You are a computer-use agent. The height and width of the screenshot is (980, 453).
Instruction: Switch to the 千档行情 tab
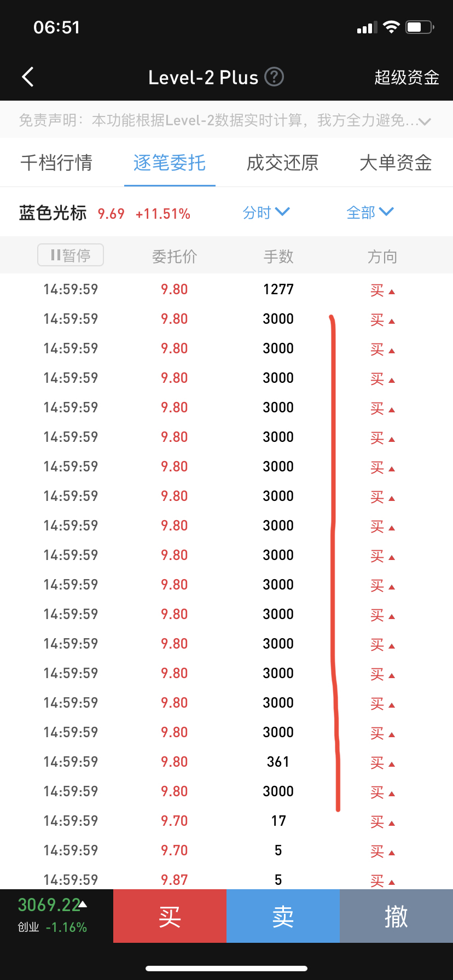coord(56,162)
